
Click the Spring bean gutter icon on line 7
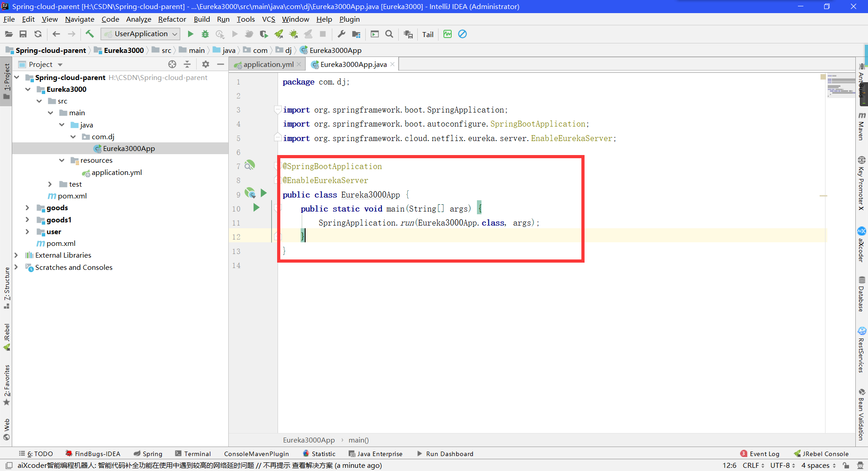(250, 165)
